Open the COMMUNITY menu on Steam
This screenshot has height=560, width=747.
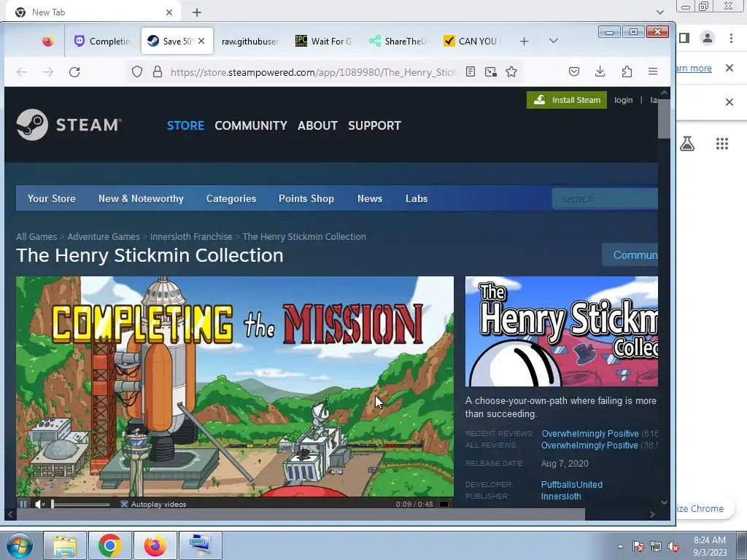[251, 125]
